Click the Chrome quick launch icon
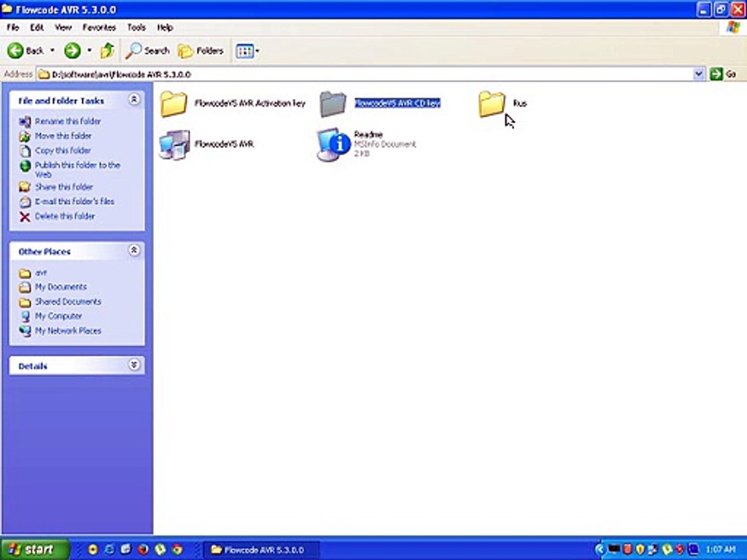Screen dimensions: 747x560 click(x=177, y=549)
